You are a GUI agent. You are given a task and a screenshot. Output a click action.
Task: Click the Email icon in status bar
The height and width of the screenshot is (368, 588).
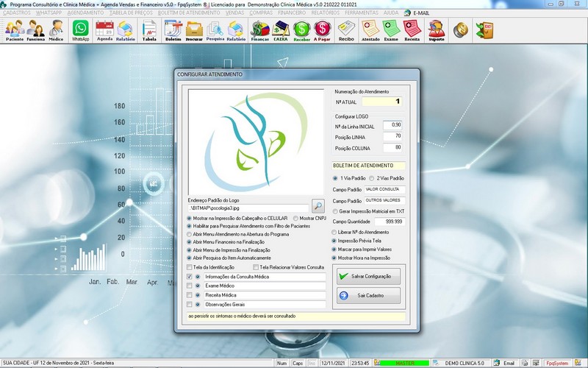point(504,363)
